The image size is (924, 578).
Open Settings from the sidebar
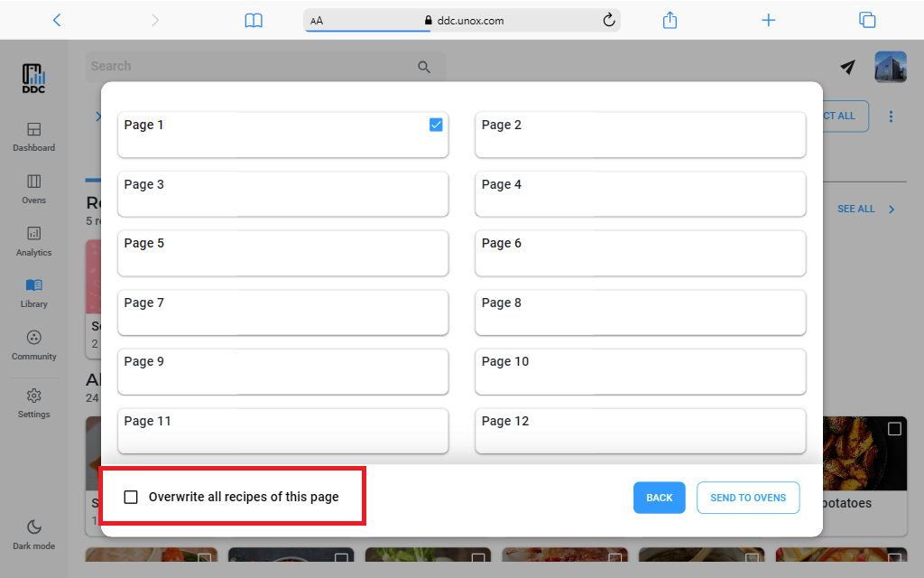point(33,403)
